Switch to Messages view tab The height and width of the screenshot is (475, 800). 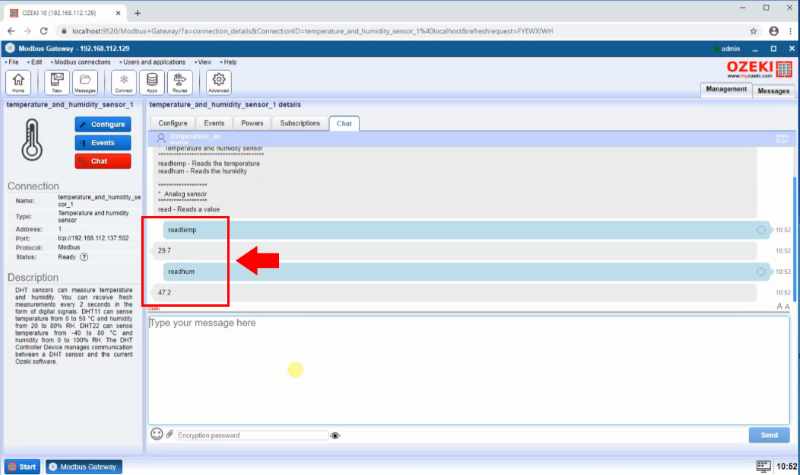pos(773,90)
